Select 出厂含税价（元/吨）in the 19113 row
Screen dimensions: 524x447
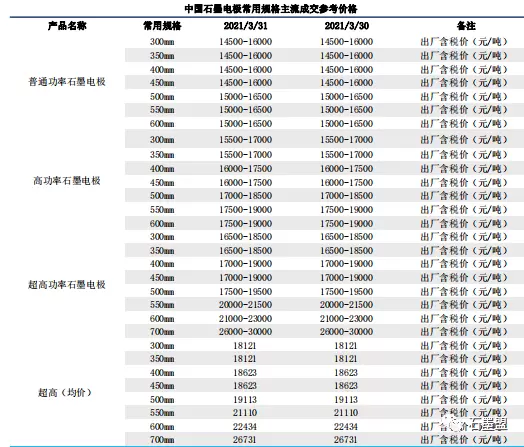point(464,400)
